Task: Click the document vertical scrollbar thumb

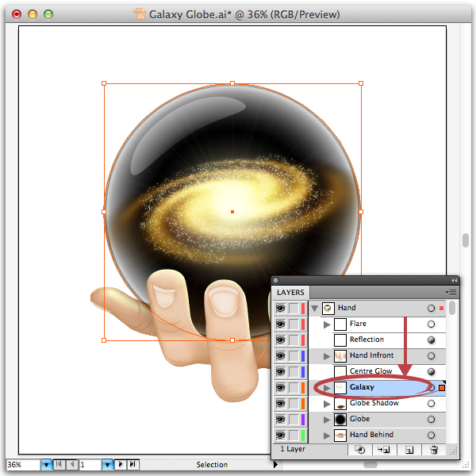Action: click(466, 240)
